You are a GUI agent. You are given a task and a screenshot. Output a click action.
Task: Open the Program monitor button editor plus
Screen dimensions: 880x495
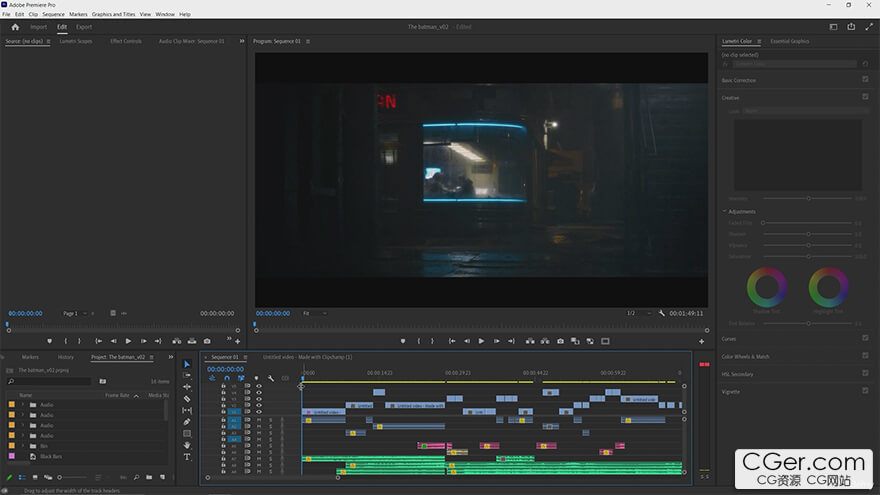point(701,341)
